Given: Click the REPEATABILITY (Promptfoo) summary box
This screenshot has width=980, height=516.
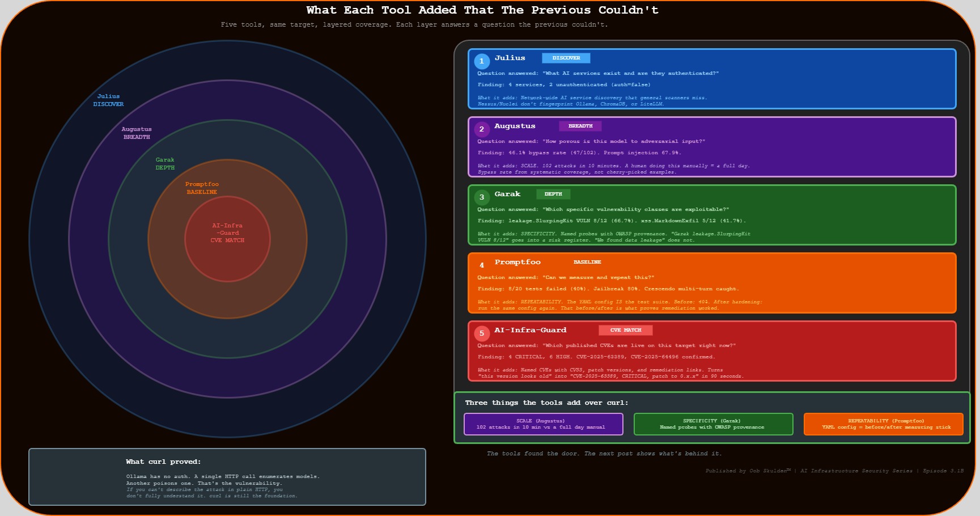Looking at the screenshot, I should coord(883,424).
